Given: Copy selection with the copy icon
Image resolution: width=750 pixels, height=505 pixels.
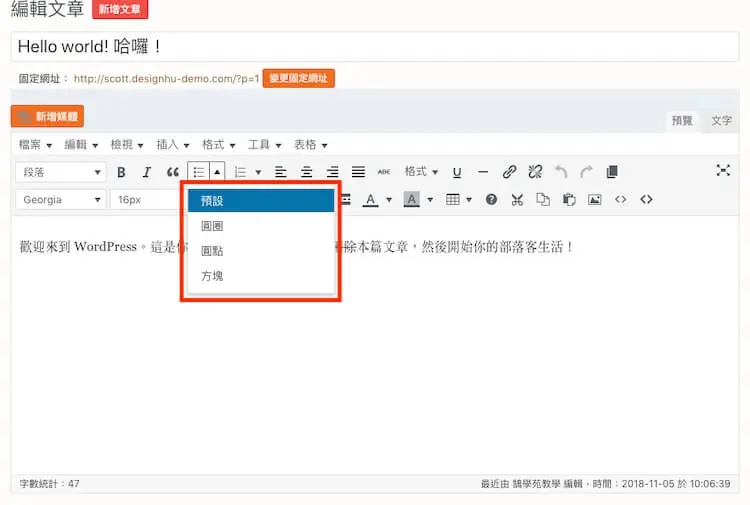Looking at the screenshot, I should [x=543, y=199].
